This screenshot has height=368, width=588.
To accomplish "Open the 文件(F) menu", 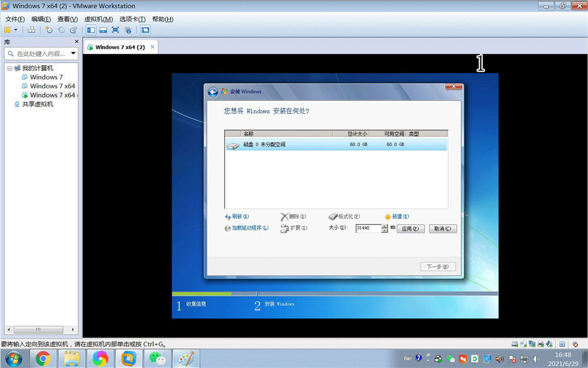I will coord(15,19).
